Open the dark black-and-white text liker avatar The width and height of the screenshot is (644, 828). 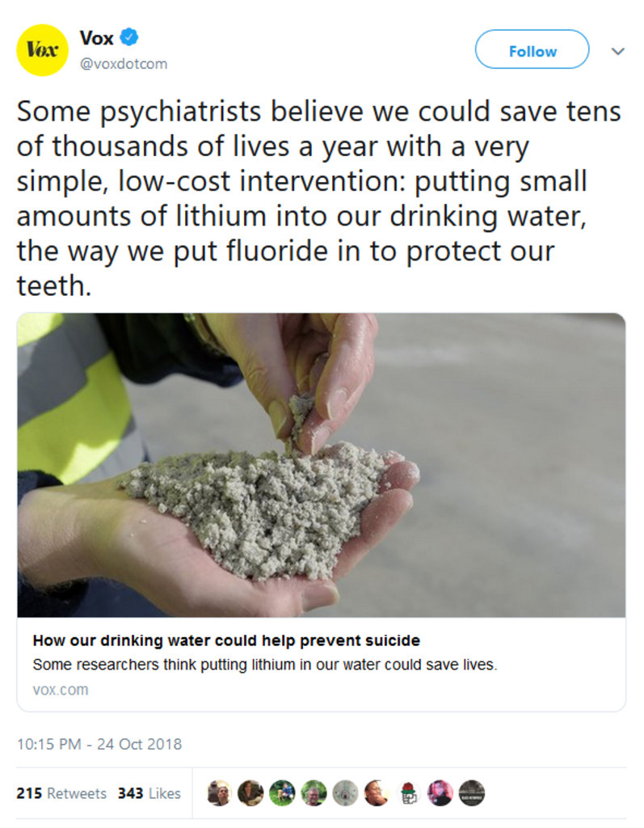click(x=472, y=792)
